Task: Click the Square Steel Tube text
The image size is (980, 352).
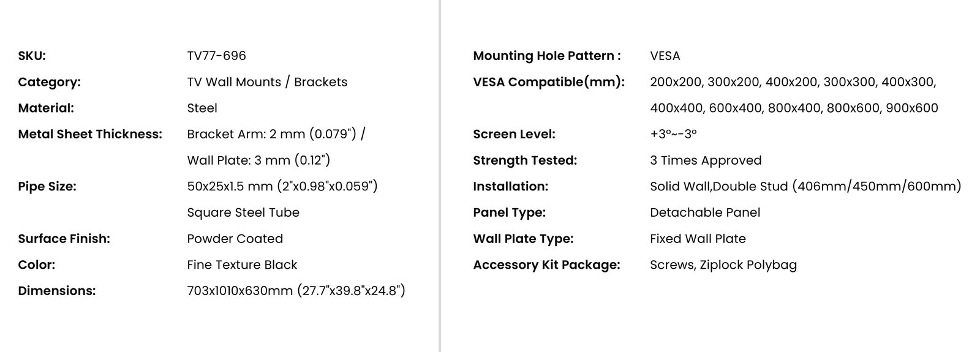Action: pos(243,212)
